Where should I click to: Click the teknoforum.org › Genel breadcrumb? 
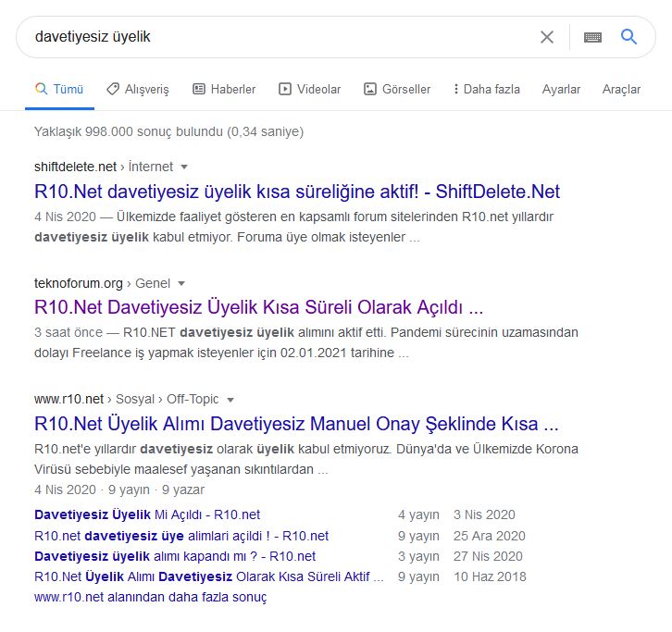[x=103, y=283]
